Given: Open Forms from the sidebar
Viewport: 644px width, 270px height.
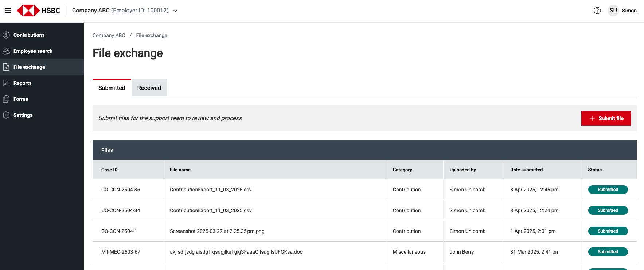Looking at the screenshot, I should tap(42, 99).
